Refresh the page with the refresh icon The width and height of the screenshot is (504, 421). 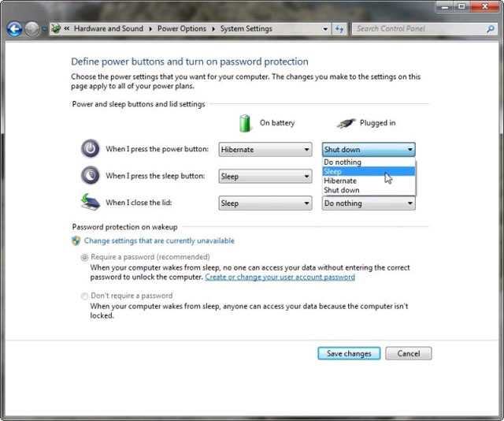tap(339, 29)
